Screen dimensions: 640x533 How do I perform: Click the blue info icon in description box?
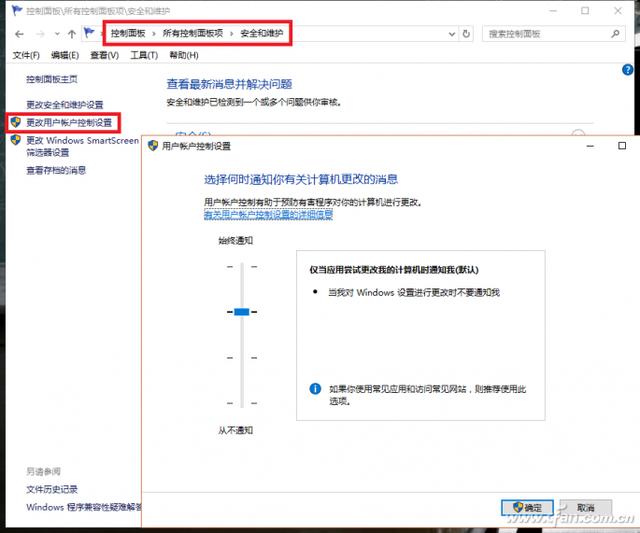coord(315,389)
